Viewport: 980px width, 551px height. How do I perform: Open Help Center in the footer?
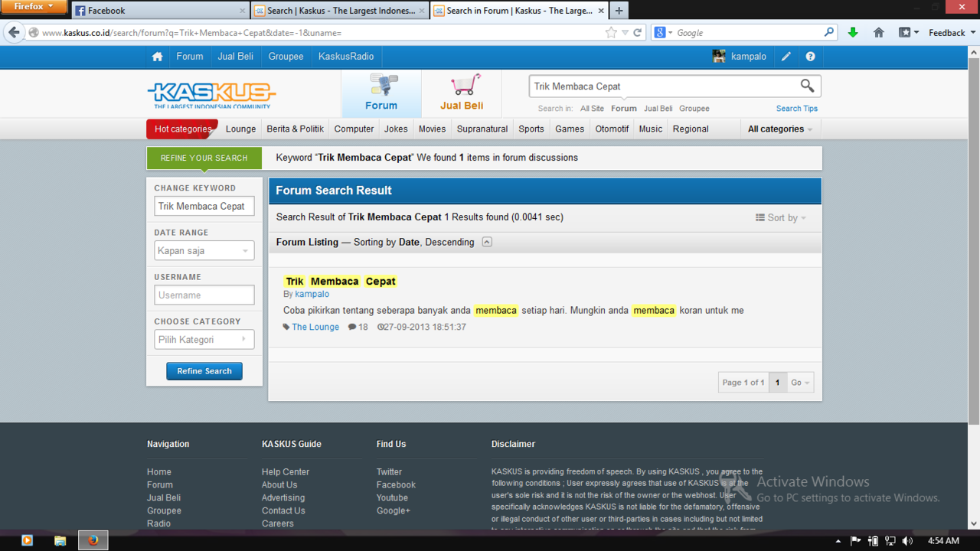click(x=286, y=472)
